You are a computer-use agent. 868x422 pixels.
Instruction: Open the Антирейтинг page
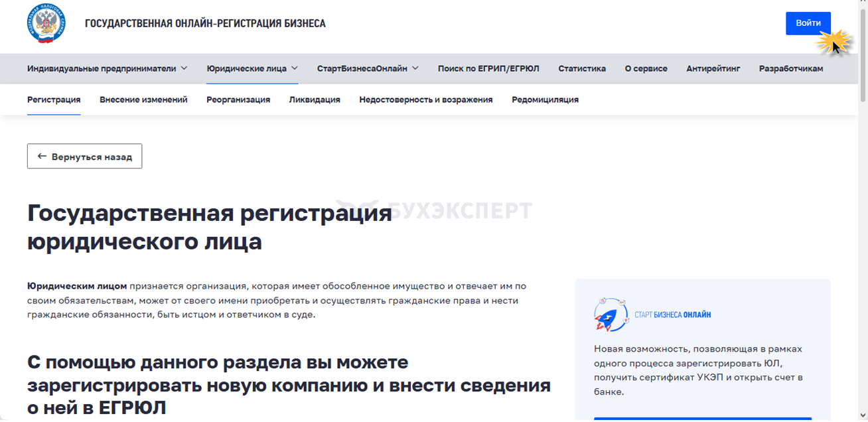(x=713, y=68)
